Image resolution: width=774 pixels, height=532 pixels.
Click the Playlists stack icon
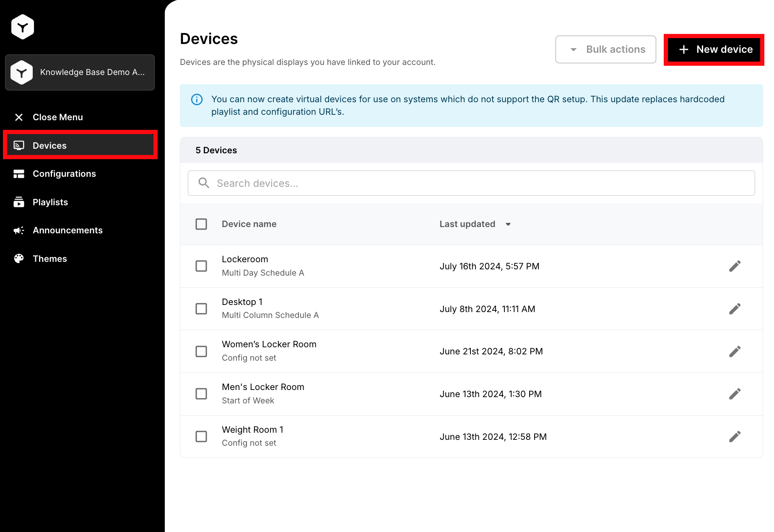(19, 202)
